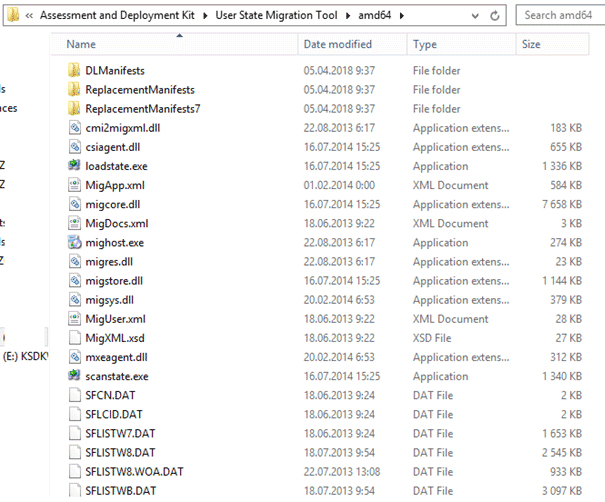
Task: Select file name SFLISTW8.WOA.DAT
Action: click(134, 472)
